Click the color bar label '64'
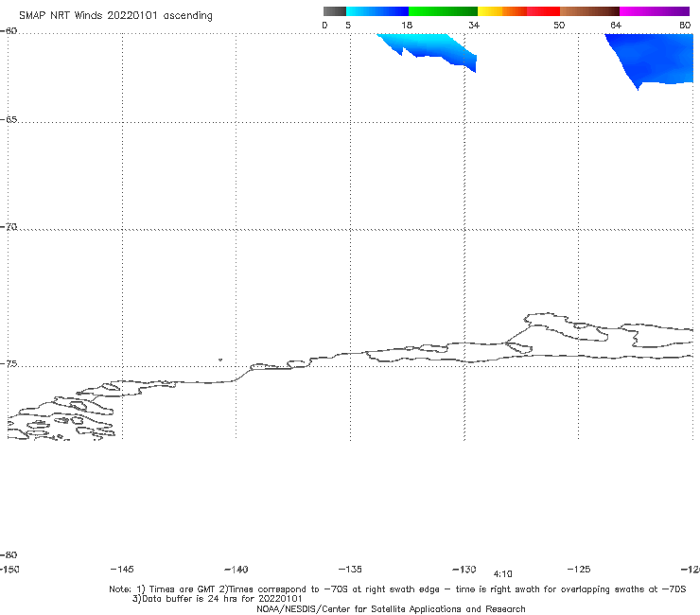The height and width of the screenshot is (615, 700). click(616, 25)
